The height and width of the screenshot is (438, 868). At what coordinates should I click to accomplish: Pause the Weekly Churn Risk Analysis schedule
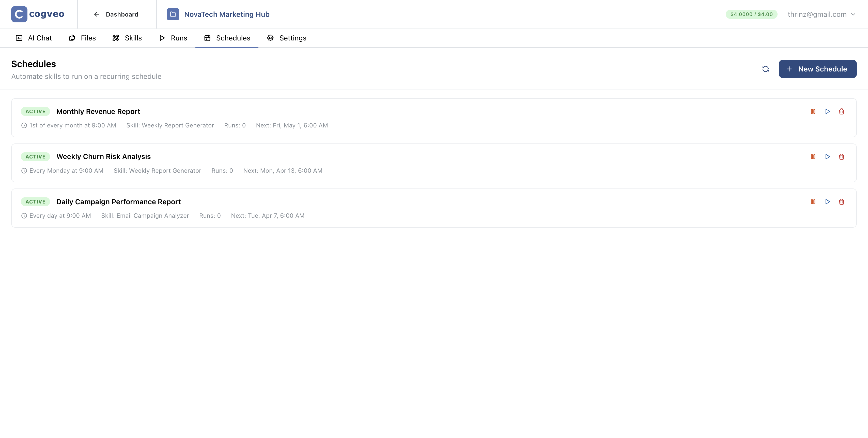coord(813,156)
